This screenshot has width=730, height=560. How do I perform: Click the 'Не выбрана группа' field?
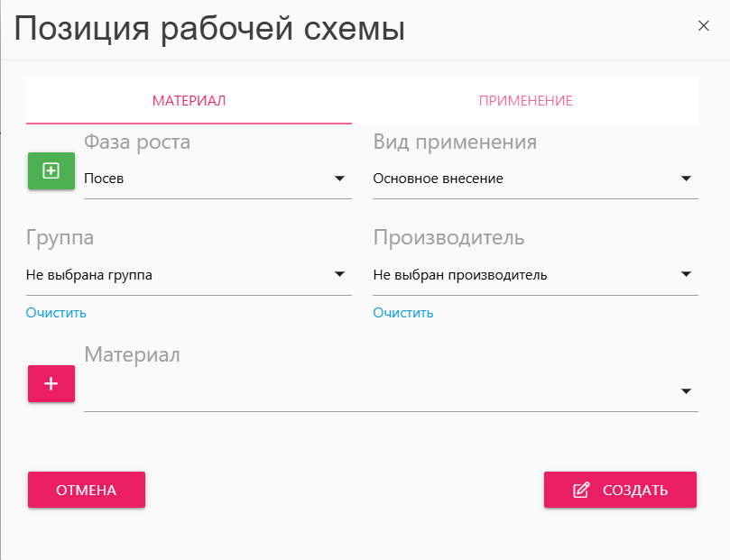tap(89, 275)
